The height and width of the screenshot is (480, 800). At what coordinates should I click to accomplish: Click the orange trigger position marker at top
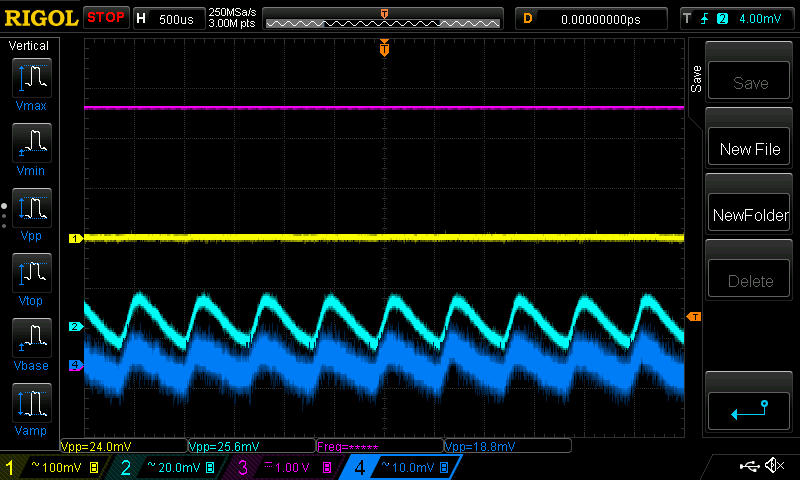(384, 48)
